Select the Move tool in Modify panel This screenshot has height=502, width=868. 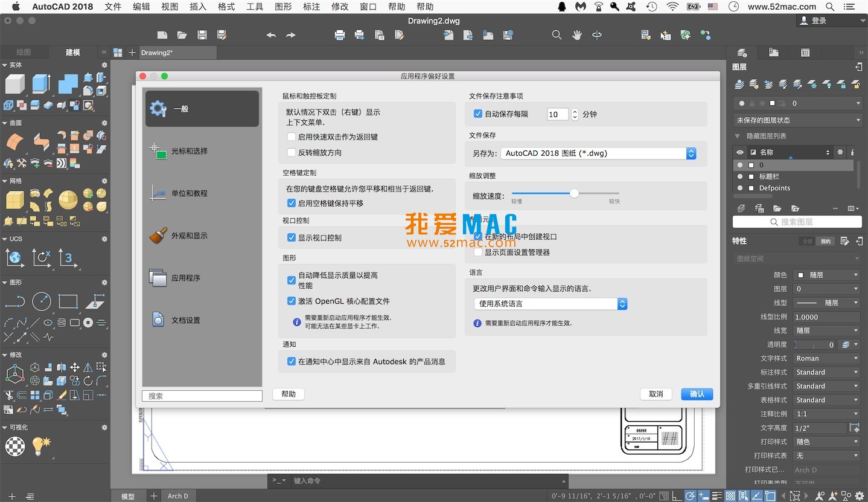(x=75, y=367)
